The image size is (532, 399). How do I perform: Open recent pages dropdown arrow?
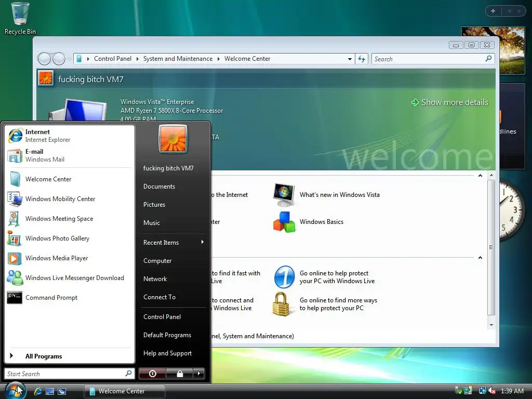69,59
